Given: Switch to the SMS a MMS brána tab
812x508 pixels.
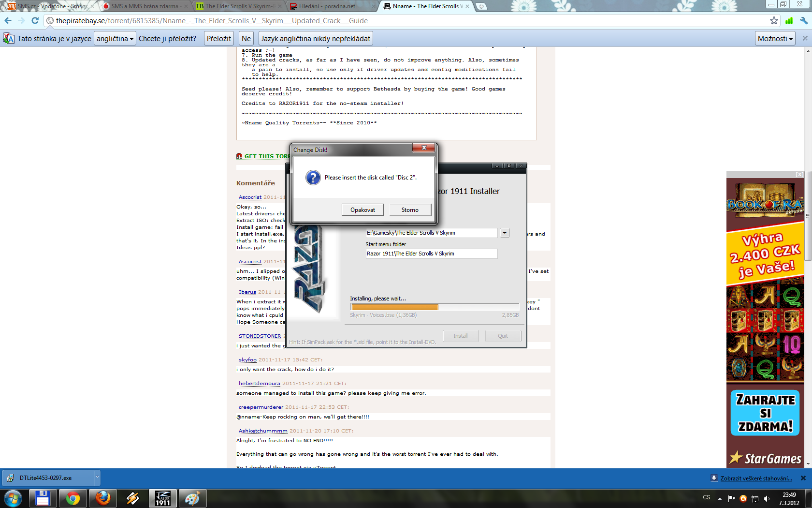Looking at the screenshot, I should pos(144,6).
